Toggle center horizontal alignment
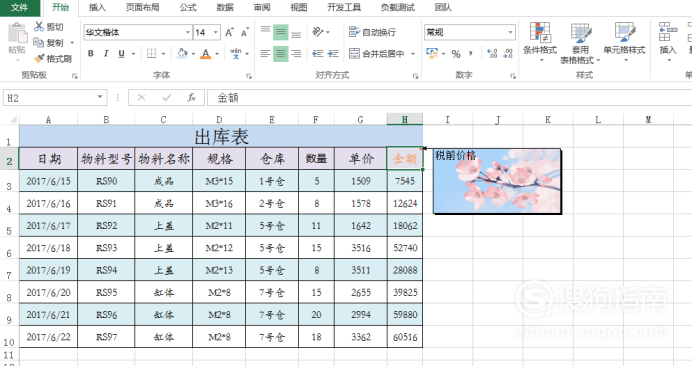The image size is (692, 366). 281,53
